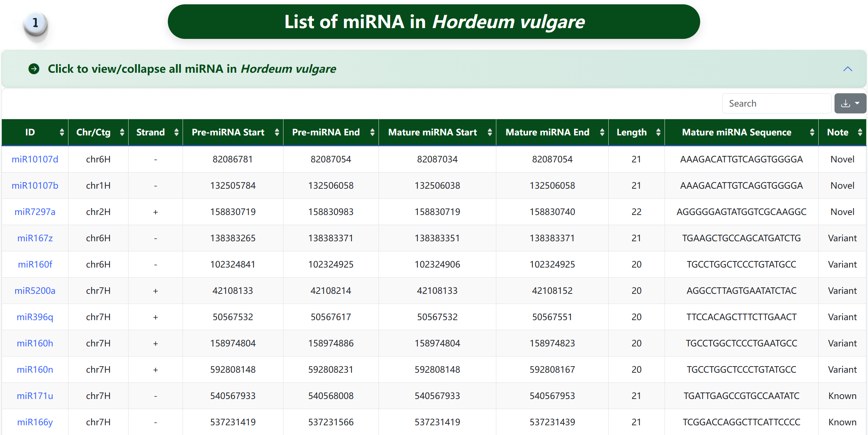Screen dimensions: 868x435
Task: Select sequence TGAAGCTGCCAGCATGATCTG
Action: tap(741, 238)
